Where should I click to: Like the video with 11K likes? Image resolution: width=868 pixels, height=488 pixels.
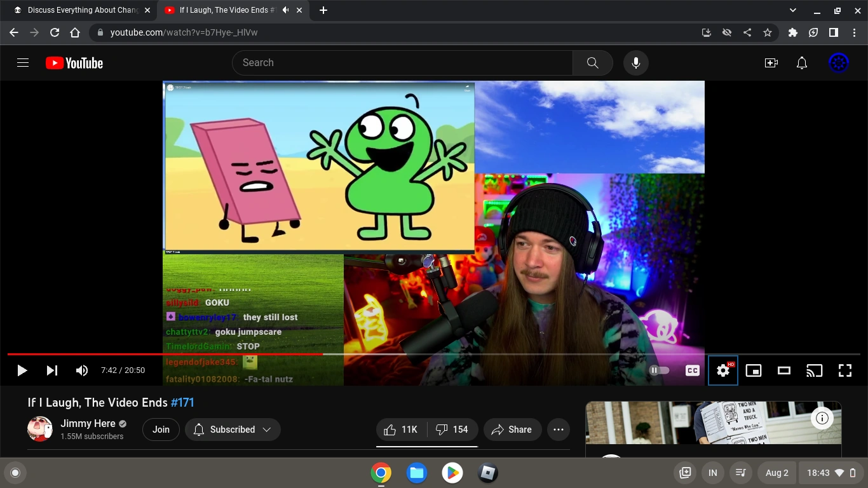pyautogui.click(x=401, y=430)
